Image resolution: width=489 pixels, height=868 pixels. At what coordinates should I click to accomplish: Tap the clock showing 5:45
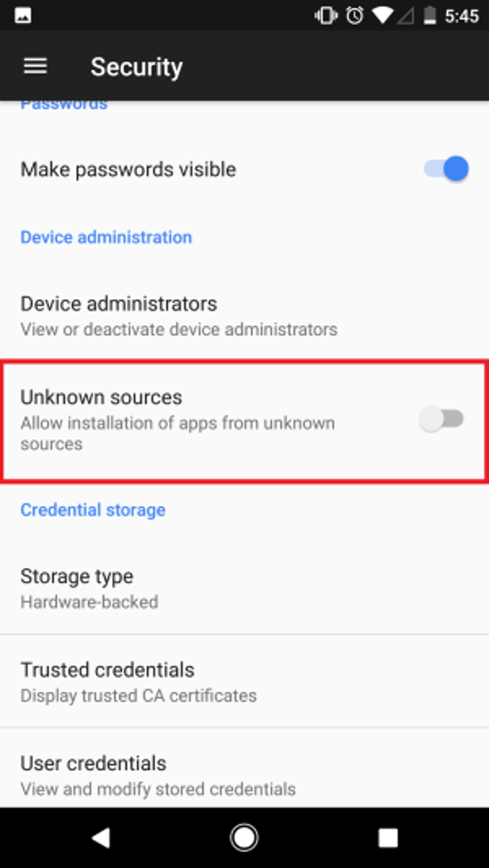coord(461,16)
